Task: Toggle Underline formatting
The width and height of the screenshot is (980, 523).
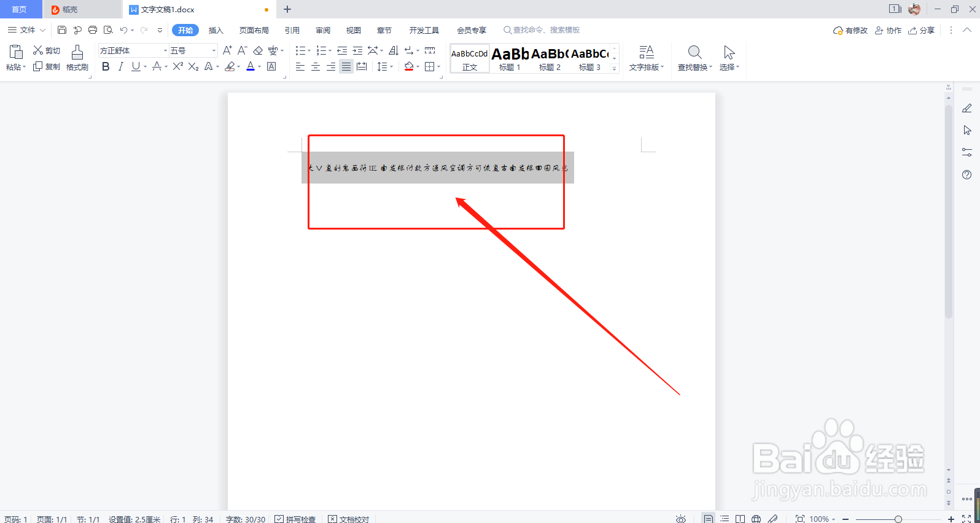Action: (x=136, y=66)
